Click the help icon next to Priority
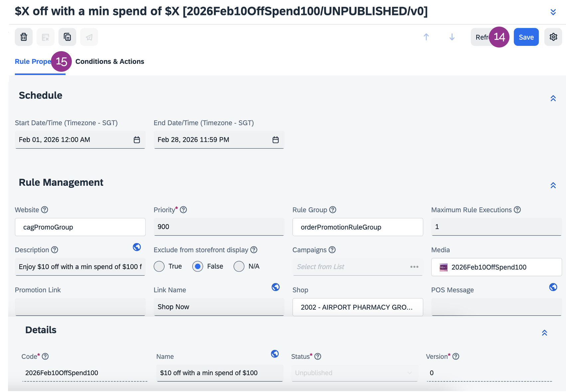Image resolution: width=566 pixels, height=392 pixels. 183,210
